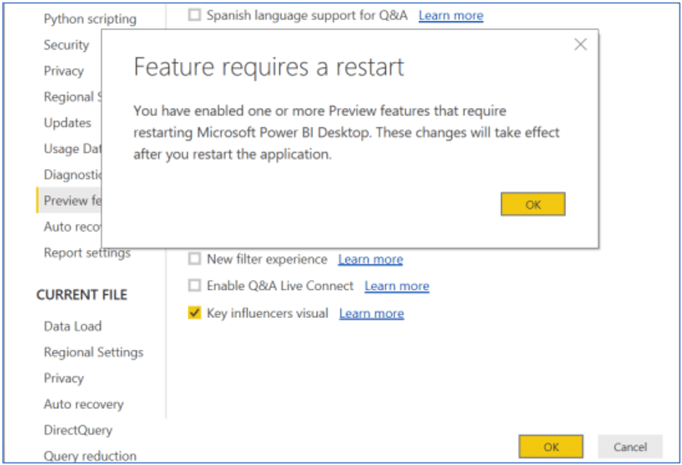This screenshot has height=465, width=682.
Task: Open Data Load under Current File
Action: click(72, 326)
